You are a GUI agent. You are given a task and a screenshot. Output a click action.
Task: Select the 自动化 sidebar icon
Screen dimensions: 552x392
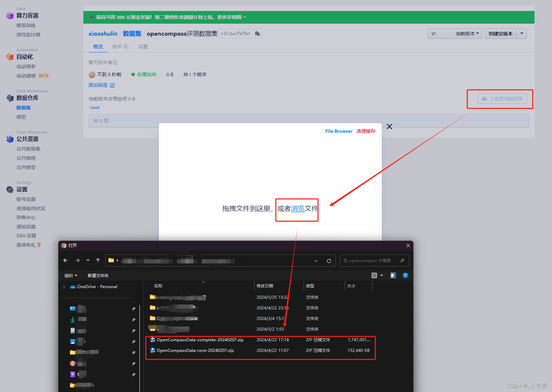(x=9, y=57)
